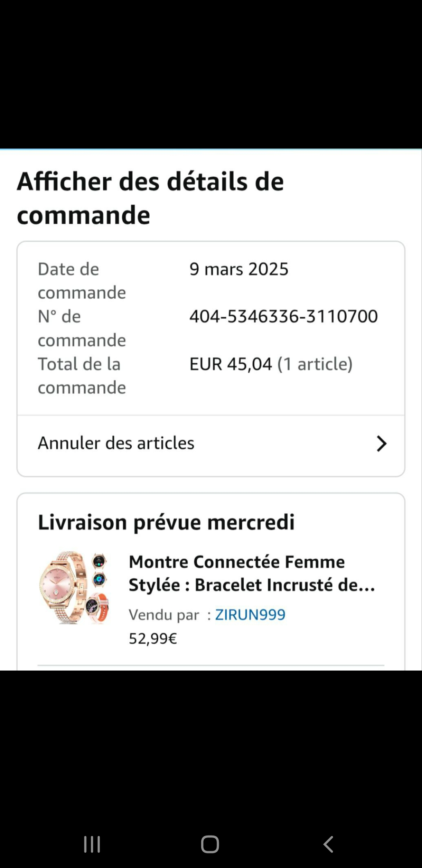Tap the Afficher des détails de commande title
This screenshot has height=868, width=422.
click(150, 198)
